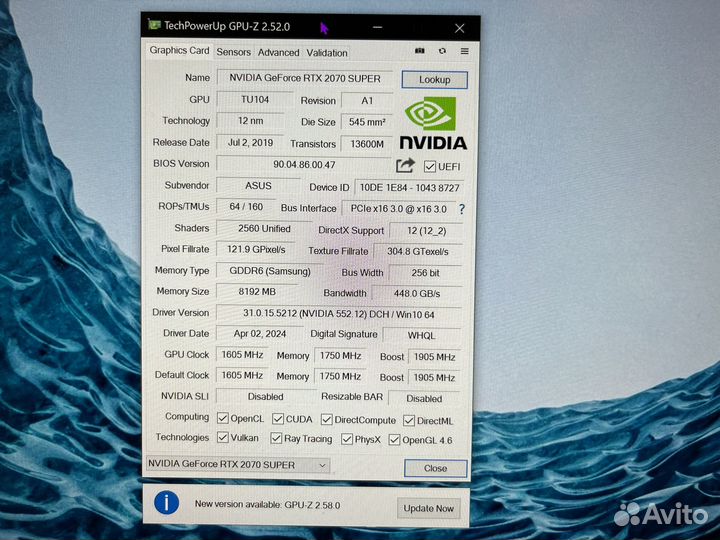Click the refresh icon in the tab bar

point(442,51)
